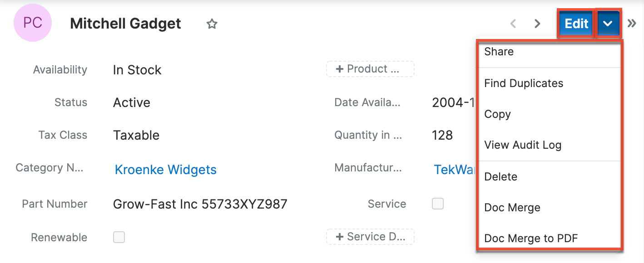Enable the Renewable checkbox
The image size is (644, 263).
[119, 237]
